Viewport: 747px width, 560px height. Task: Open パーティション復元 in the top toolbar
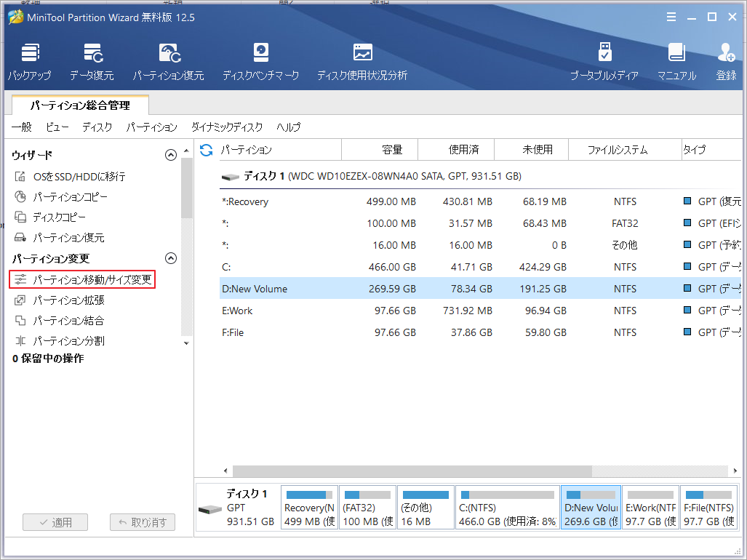pos(168,62)
